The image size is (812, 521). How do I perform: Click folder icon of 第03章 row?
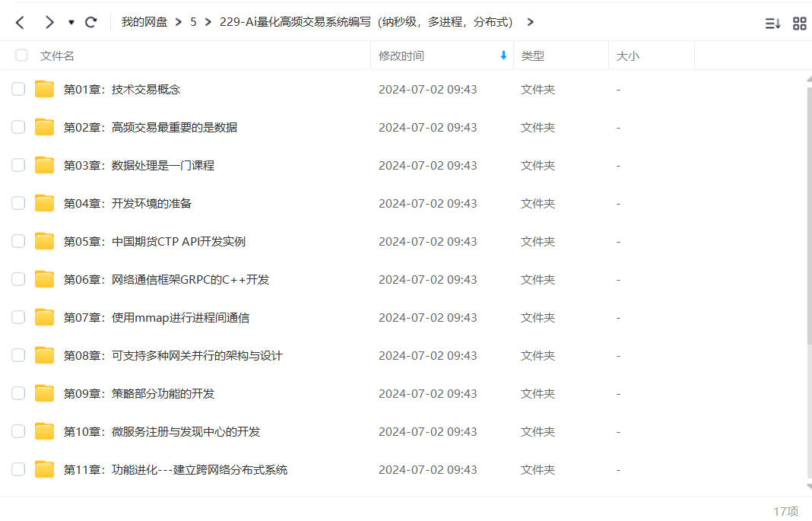[x=45, y=165]
